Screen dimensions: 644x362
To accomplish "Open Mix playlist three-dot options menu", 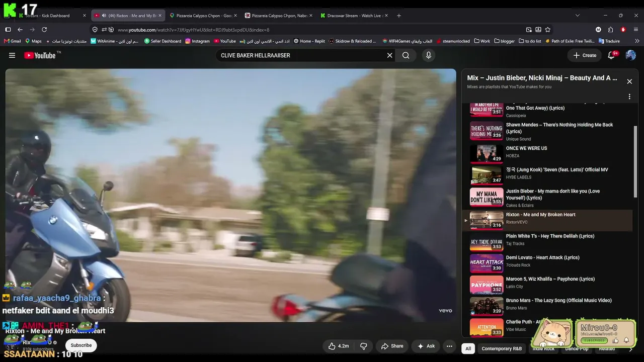I will (629, 97).
